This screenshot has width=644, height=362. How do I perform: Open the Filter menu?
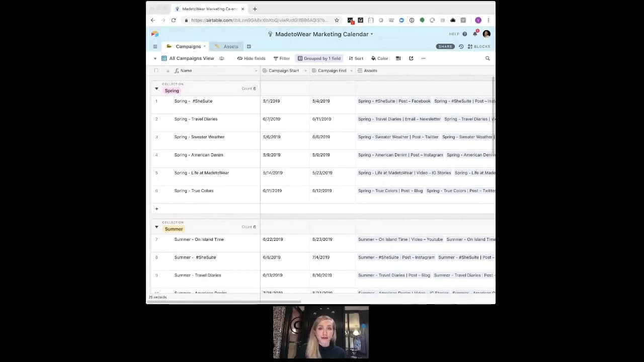point(281,58)
